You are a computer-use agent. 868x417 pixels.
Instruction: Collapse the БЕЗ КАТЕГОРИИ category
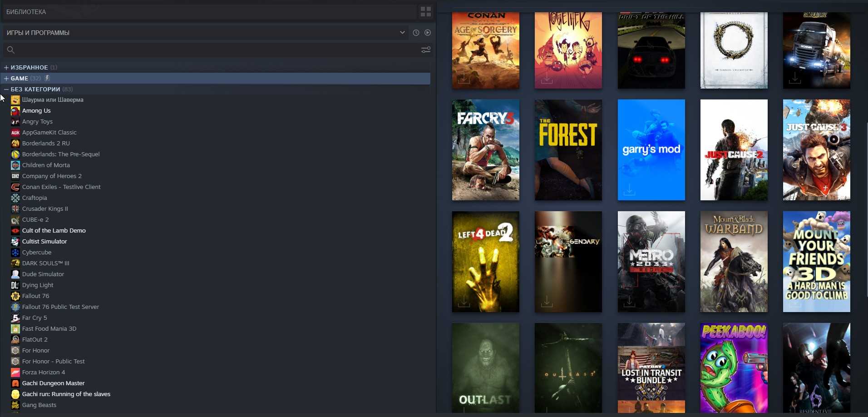coord(6,89)
